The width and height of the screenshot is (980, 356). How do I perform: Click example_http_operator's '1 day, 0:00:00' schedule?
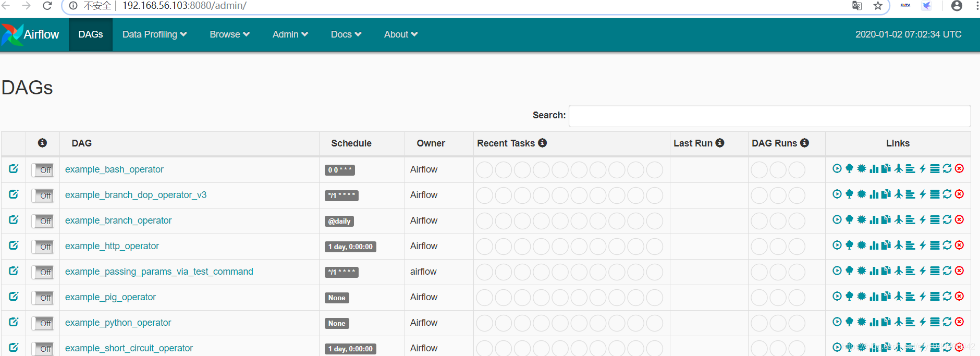[350, 247]
